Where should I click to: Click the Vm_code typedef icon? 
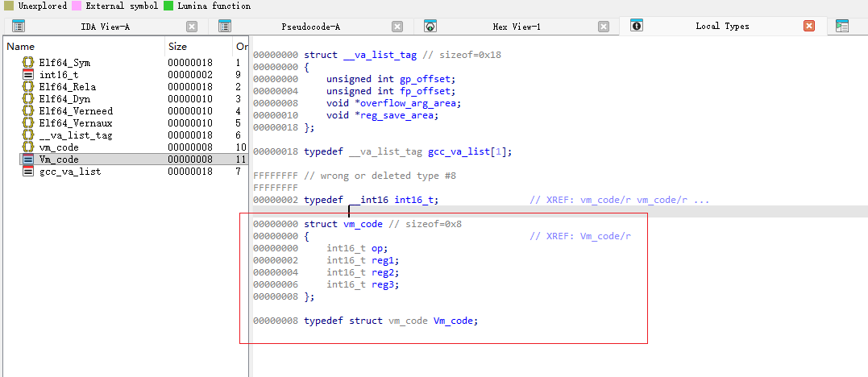[x=27, y=159]
